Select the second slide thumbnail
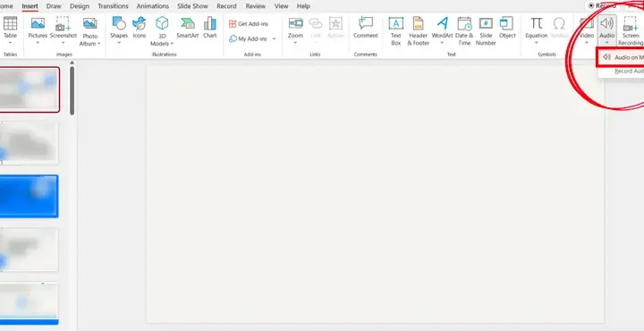The image size is (644, 331). pos(29,142)
